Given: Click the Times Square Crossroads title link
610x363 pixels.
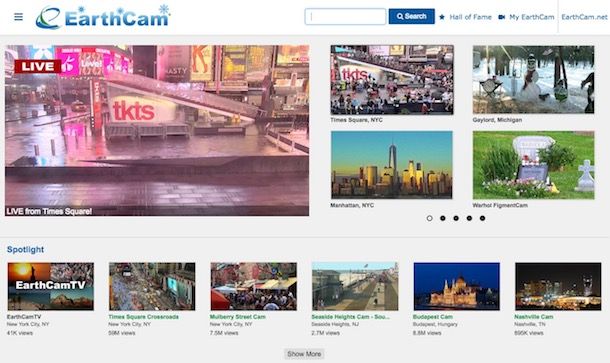Looking at the screenshot, I should [x=144, y=317].
